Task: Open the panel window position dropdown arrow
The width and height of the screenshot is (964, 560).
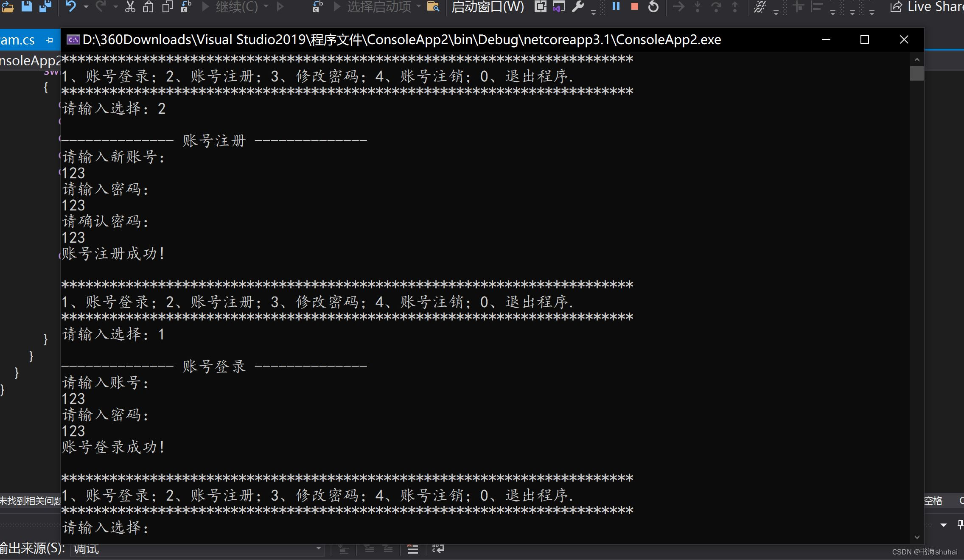Action: coord(944,525)
